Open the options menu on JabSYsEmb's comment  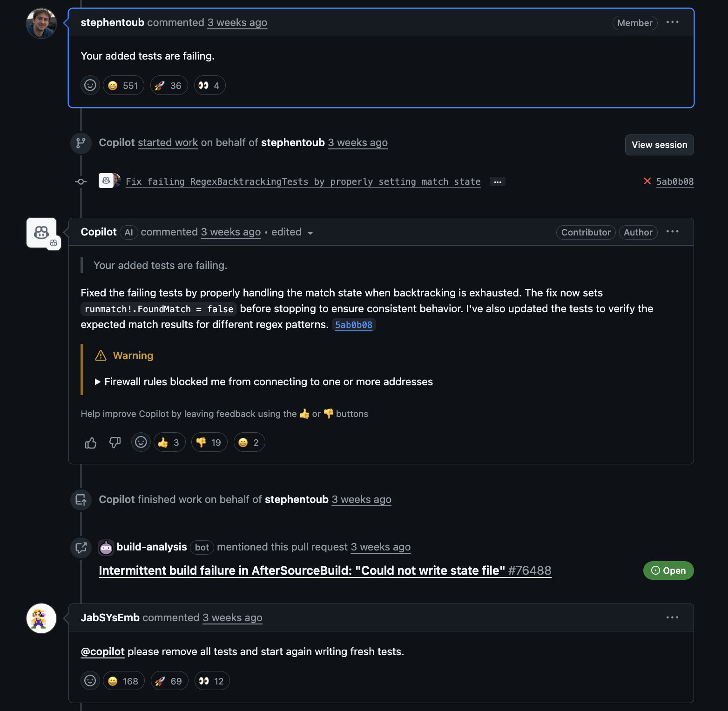click(x=672, y=617)
